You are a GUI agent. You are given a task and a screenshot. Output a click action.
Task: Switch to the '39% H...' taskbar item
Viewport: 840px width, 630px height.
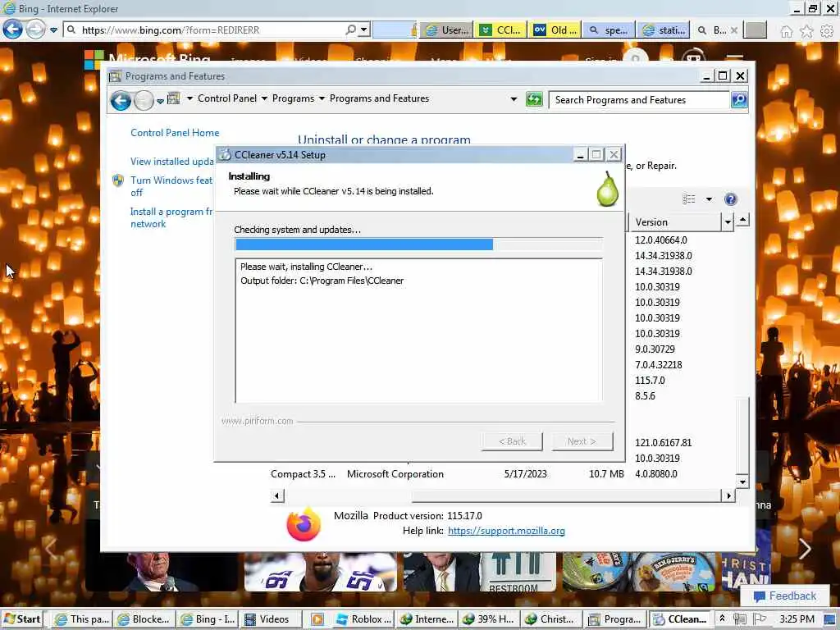pyautogui.click(x=489, y=619)
